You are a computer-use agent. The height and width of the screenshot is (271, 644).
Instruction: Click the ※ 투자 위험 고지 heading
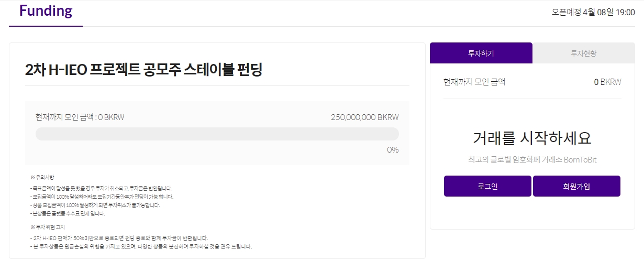(48, 227)
